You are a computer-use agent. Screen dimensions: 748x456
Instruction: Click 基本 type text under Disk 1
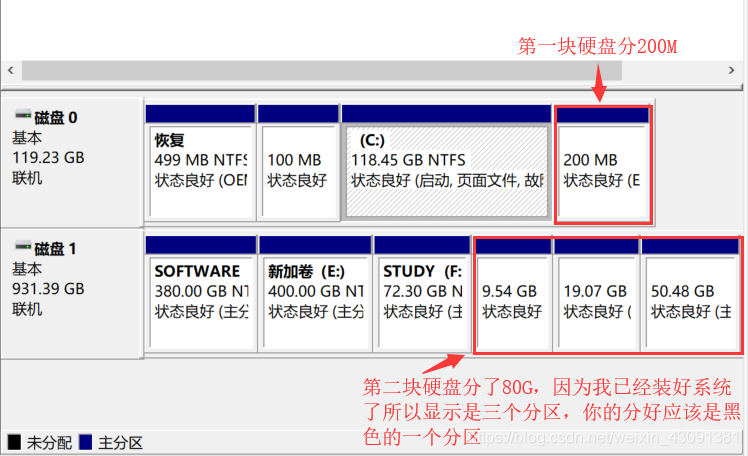(x=27, y=269)
